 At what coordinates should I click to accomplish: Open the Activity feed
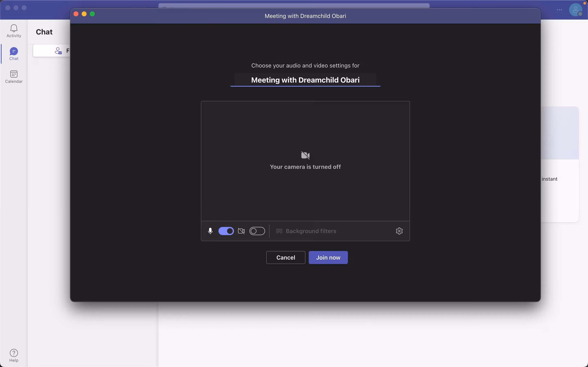coord(14,31)
